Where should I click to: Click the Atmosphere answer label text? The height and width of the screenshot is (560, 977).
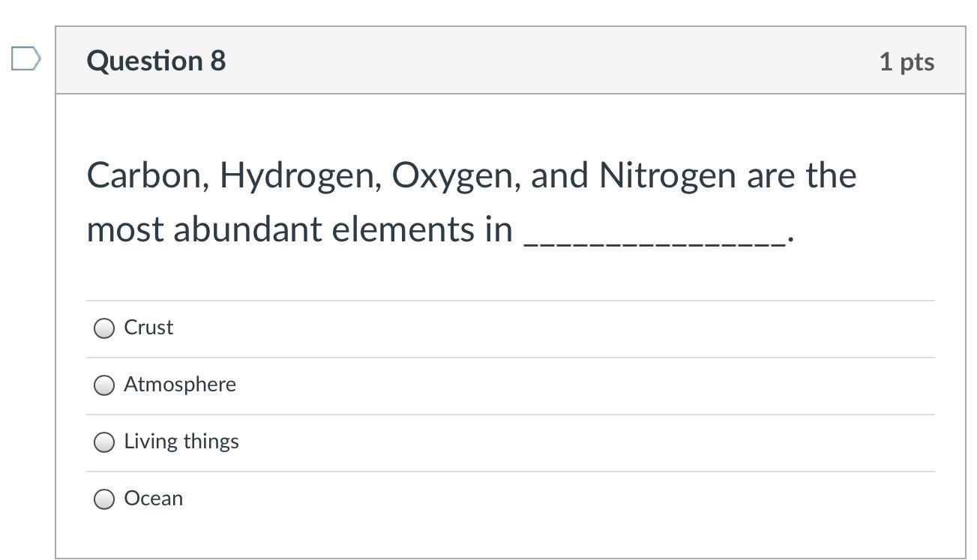[x=180, y=385]
